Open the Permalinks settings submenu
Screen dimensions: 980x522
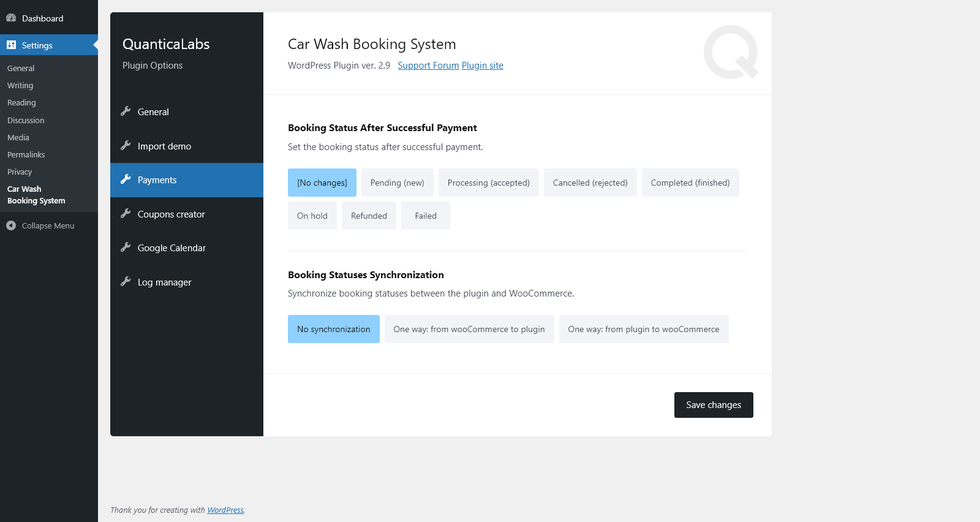point(26,155)
